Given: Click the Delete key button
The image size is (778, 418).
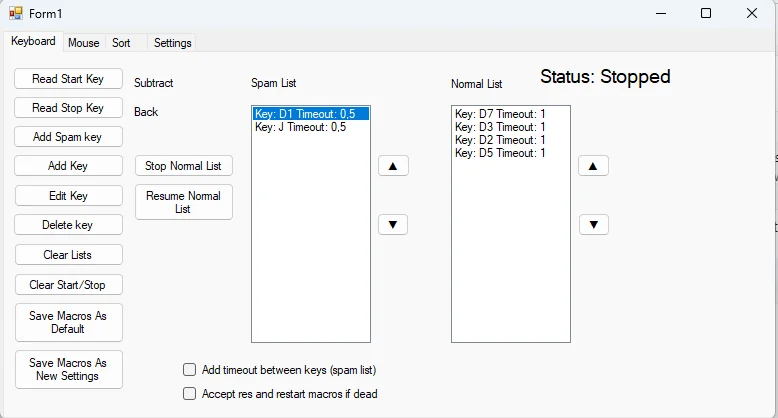Looking at the screenshot, I should [68, 224].
